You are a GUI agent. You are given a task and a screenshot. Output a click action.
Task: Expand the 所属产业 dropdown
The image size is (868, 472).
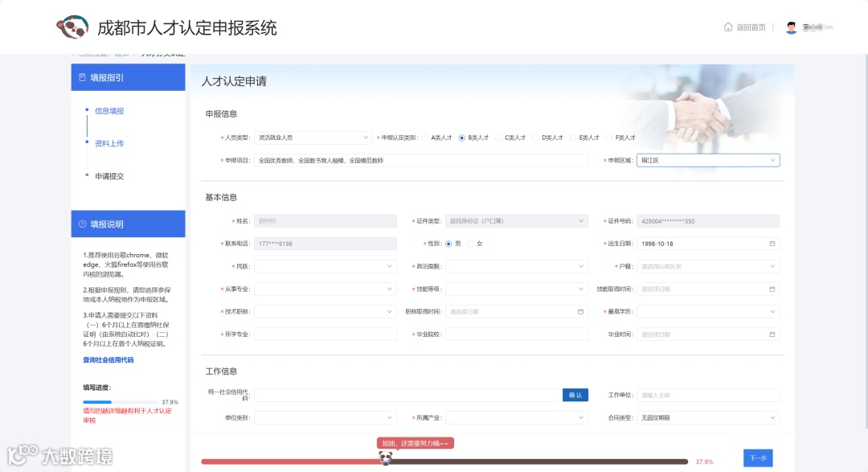click(x=517, y=417)
